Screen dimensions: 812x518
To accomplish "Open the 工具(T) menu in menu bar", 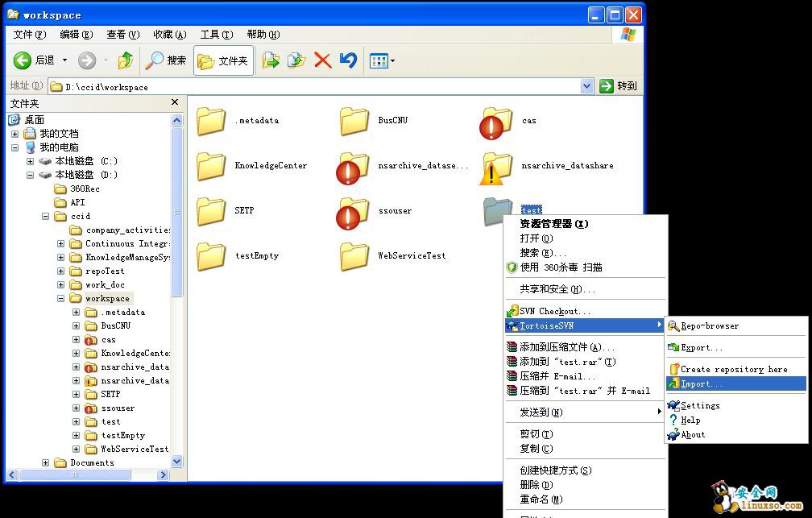I will pyautogui.click(x=216, y=35).
